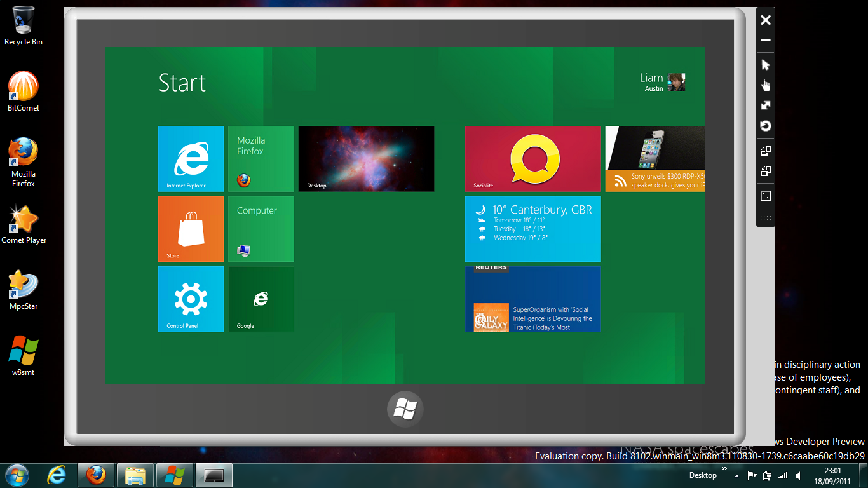Viewport: 868px width, 488px height.
Task: Activate the rotate gesture tool
Action: tap(765, 126)
